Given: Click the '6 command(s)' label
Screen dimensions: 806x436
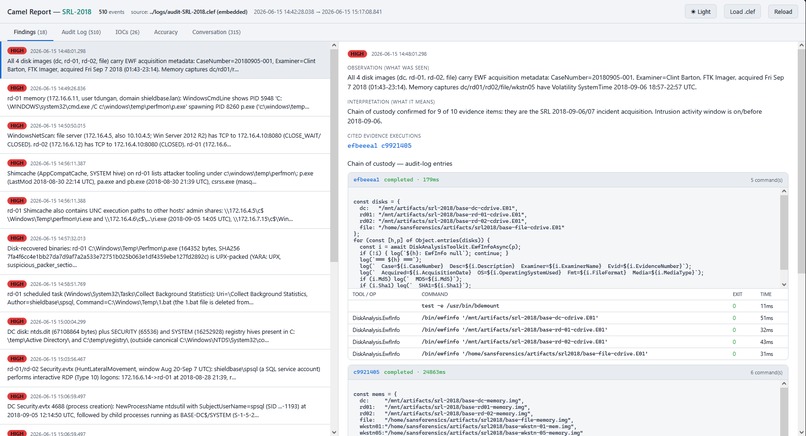Looking at the screenshot, I should tap(766, 372).
